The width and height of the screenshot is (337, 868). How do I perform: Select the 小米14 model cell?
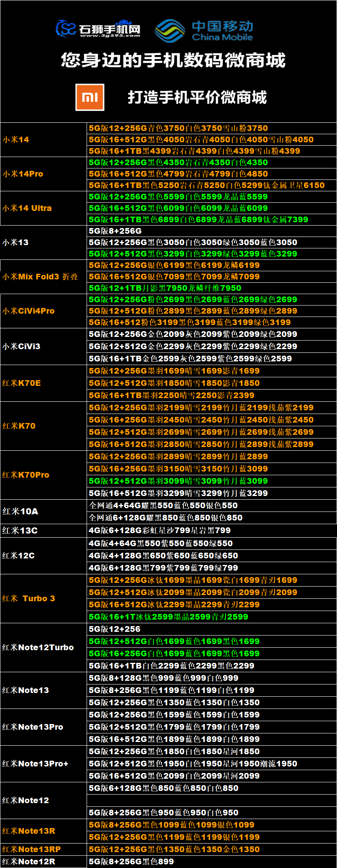[x=16, y=139]
